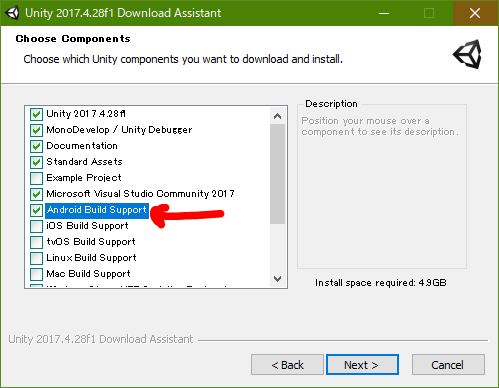Select the 'Linux Build Support' list label
Image resolution: width=499 pixels, height=388 pixels.
(x=91, y=258)
